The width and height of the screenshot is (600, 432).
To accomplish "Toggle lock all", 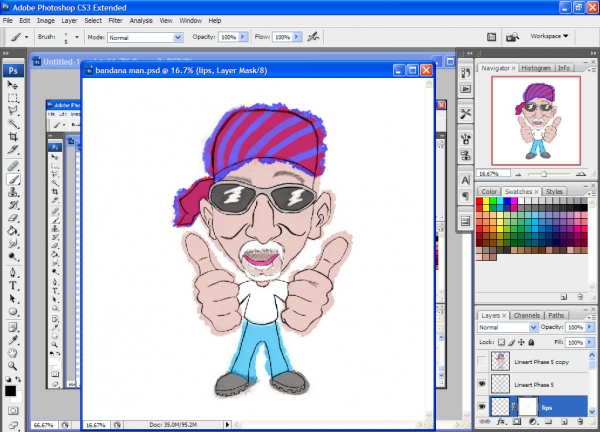I will pyautogui.click(x=531, y=342).
